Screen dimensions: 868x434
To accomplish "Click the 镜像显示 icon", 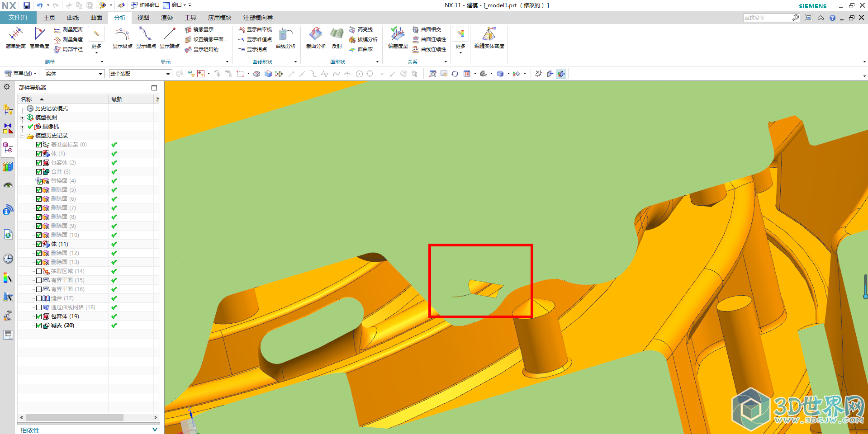I will point(188,30).
